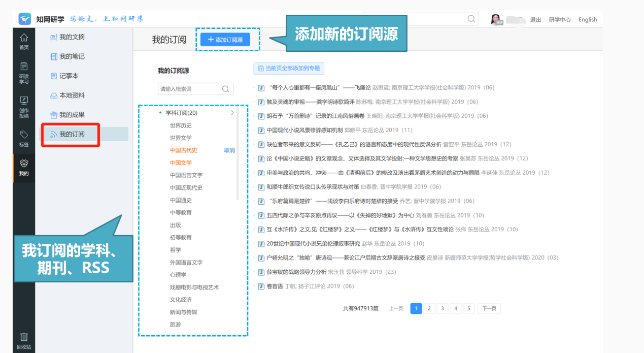Click 添加订阅源 button
Screen dimensions: 644x353
pyautogui.click(x=225, y=39)
